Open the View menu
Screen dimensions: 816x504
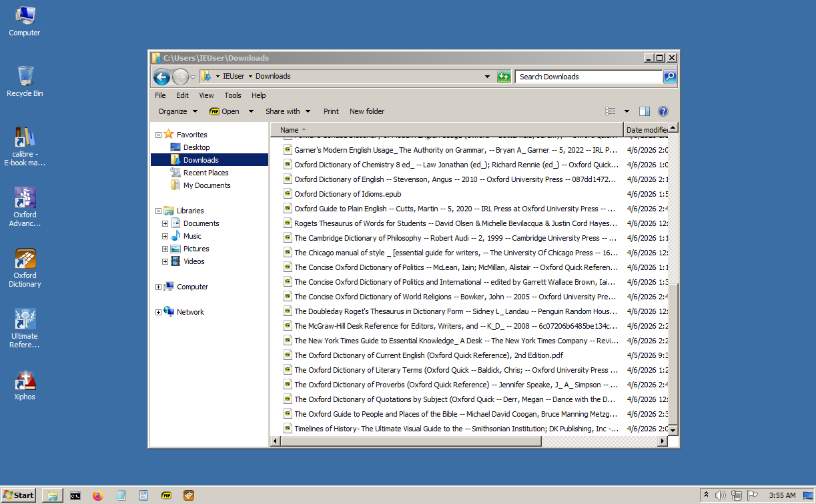(x=206, y=95)
